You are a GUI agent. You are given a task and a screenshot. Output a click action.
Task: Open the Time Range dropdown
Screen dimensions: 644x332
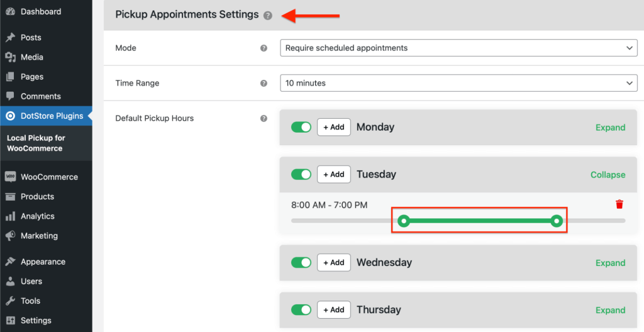click(458, 83)
